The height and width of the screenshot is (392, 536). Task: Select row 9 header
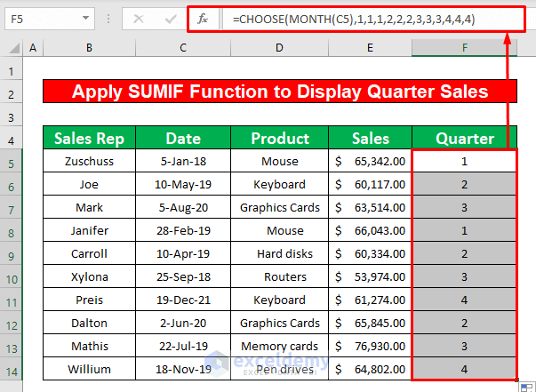click(x=10, y=253)
